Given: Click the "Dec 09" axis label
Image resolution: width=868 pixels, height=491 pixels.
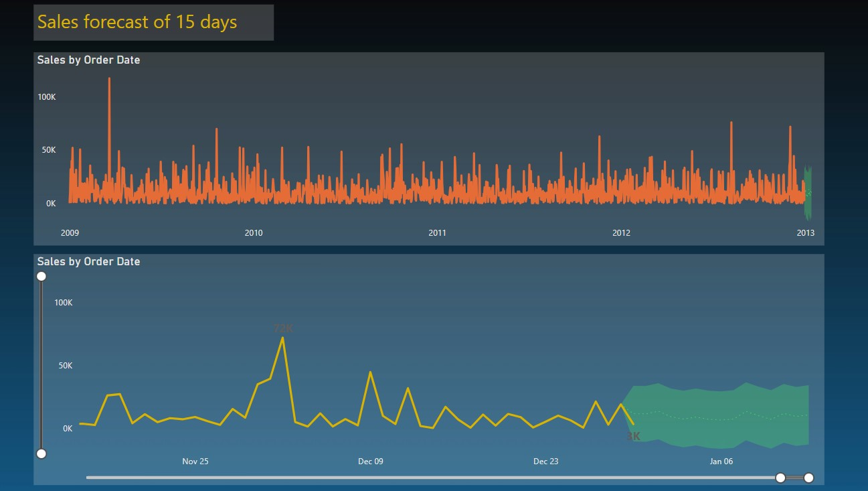Looking at the screenshot, I should 371,461.
